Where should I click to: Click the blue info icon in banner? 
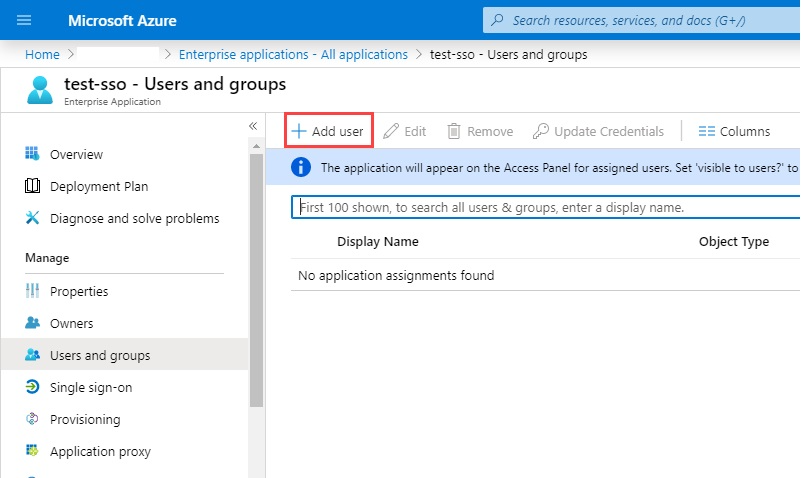tap(301, 167)
